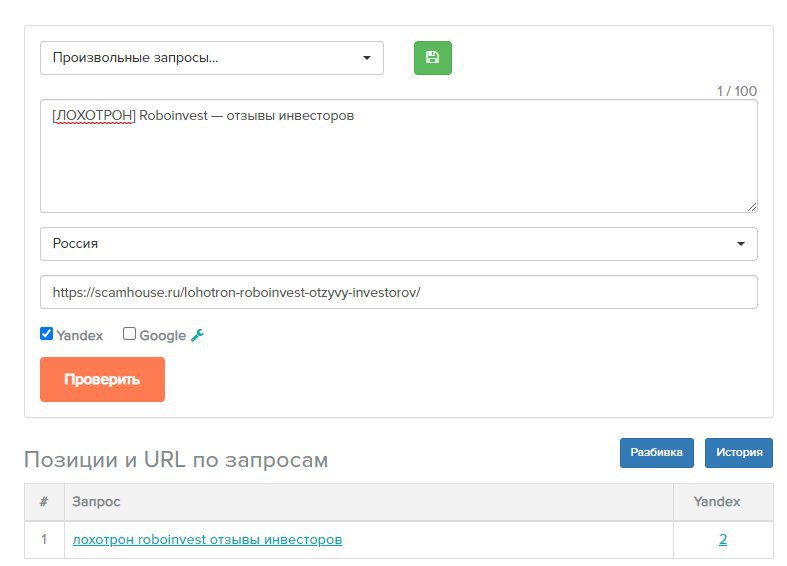The width and height of the screenshot is (787, 566).
Task: Click the Запрос column header
Action: [369, 502]
